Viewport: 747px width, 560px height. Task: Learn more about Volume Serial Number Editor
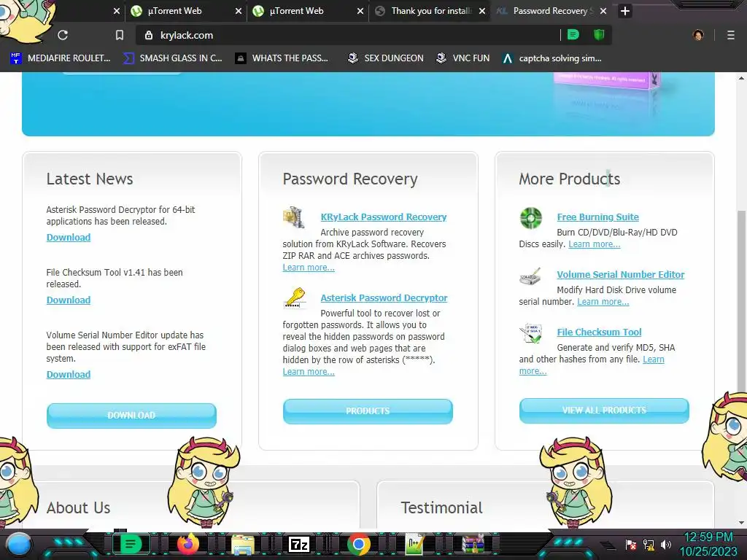click(603, 302)
